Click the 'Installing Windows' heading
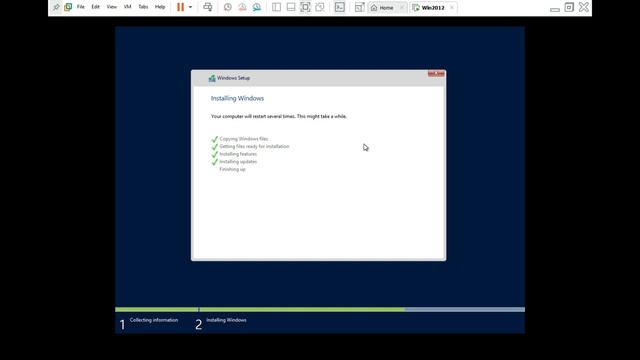Viewport: 640px width, 360px height. 237,98
